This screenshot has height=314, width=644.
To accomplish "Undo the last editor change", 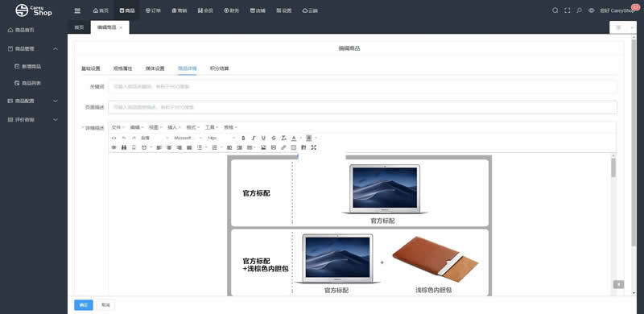I will tap(124, 138).
